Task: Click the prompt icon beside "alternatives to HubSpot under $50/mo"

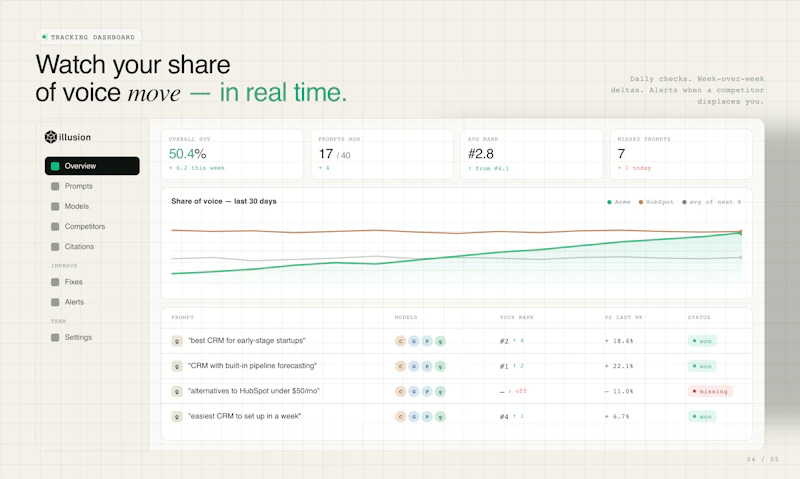Action: pyautogui.click(x=177, y=392)
